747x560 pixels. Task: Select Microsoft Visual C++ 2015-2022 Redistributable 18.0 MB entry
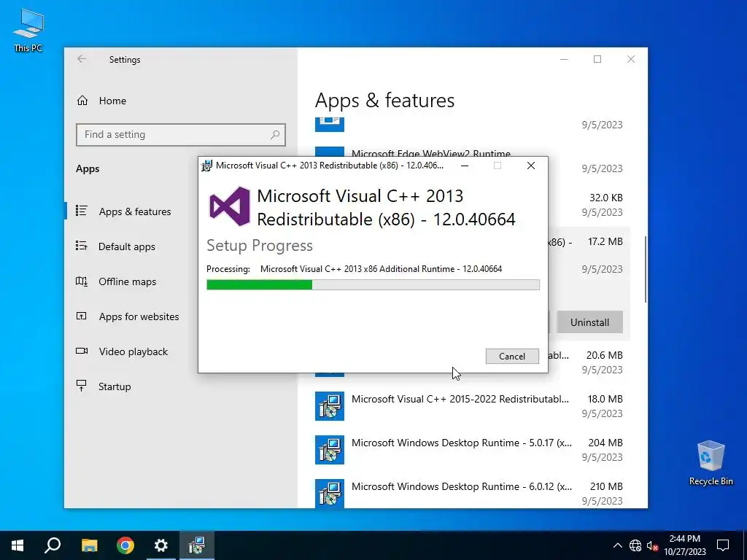coord(469,406)
